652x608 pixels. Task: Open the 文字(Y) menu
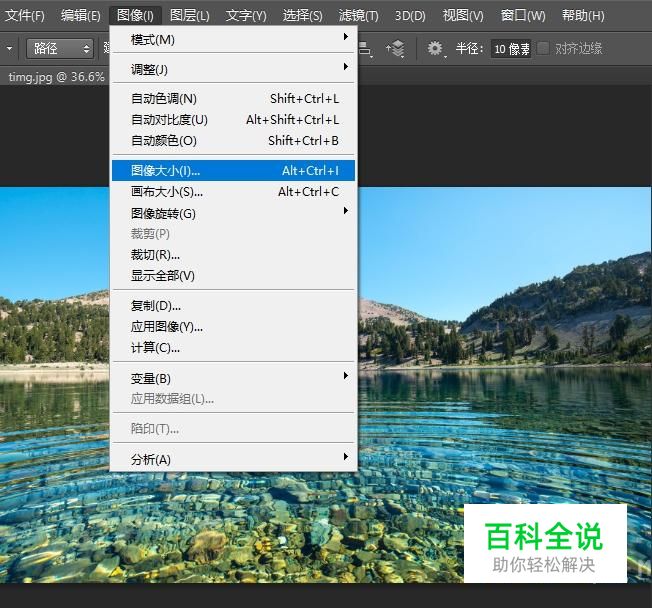point(246,16)
